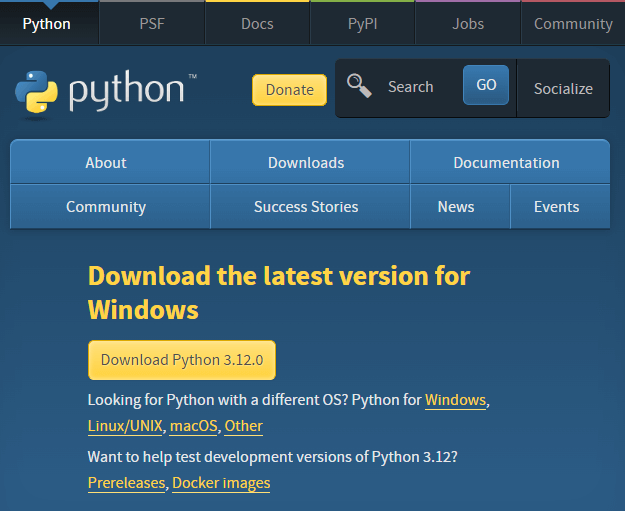Click the Python logo image
The height and width of the screenshot is (511, 625).
[x=105, y=91]
